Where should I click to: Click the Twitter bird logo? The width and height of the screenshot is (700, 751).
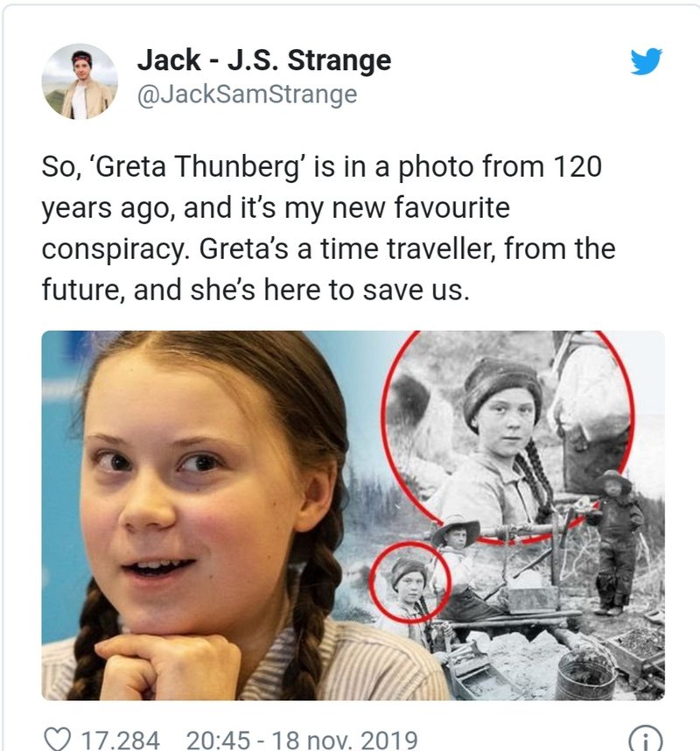(646, 60)
